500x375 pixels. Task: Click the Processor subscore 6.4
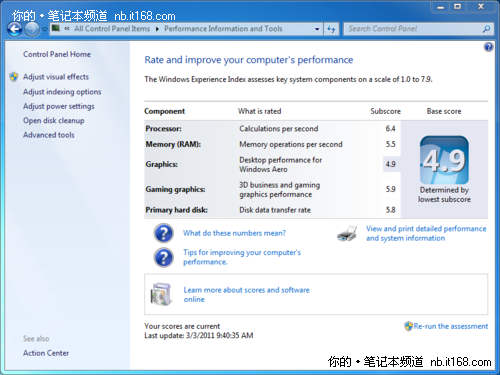(390, 129)
